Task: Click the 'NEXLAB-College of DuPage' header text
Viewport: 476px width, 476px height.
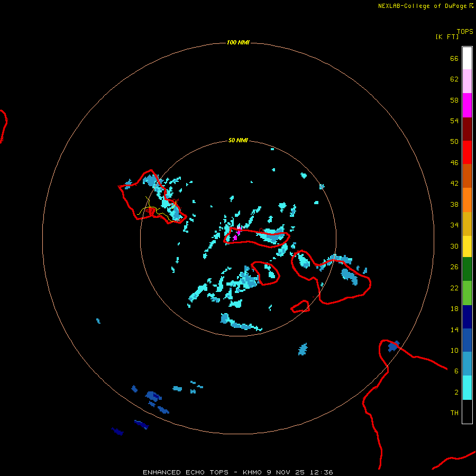Action: [422, 6]
